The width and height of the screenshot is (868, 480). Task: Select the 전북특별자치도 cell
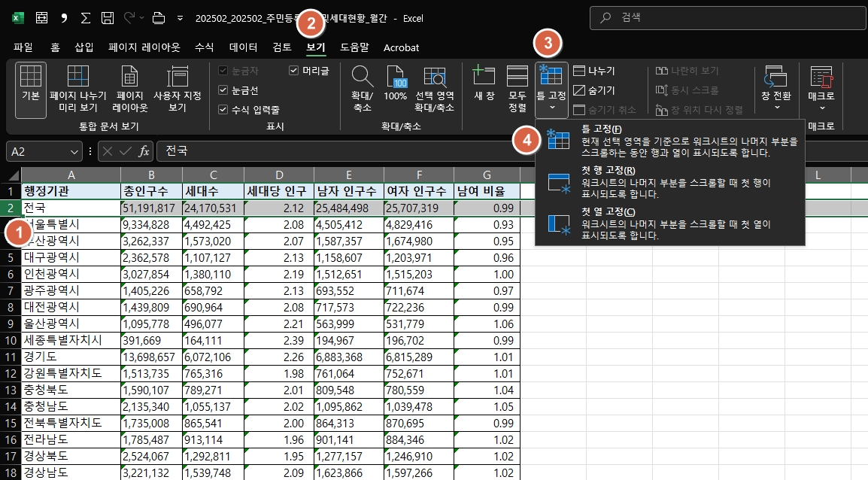(x=71, y=424)
